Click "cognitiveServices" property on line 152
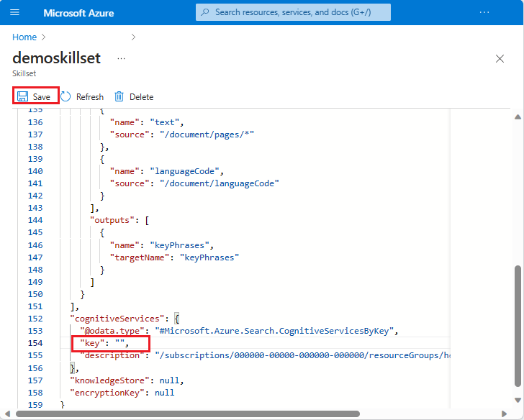This screenshot has width=524, height=420. (117, 319)
